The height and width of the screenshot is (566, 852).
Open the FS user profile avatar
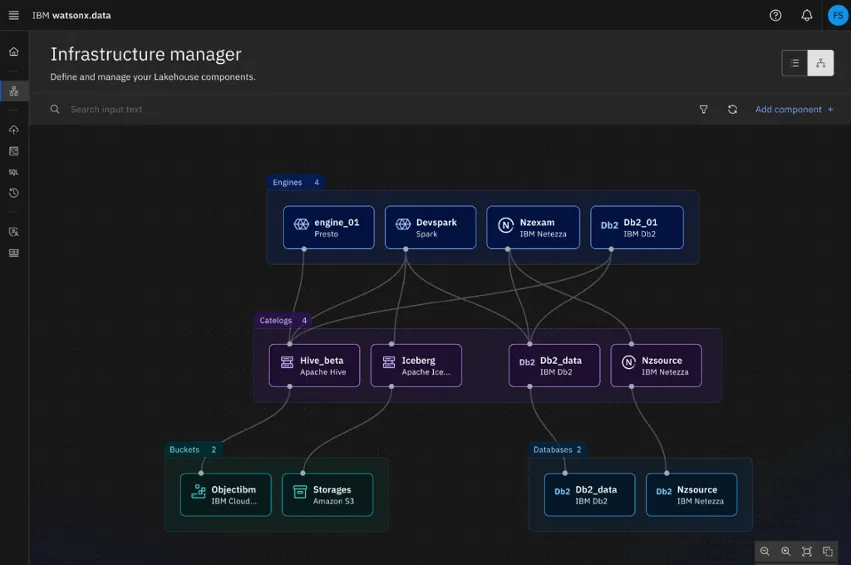(837, 15)
